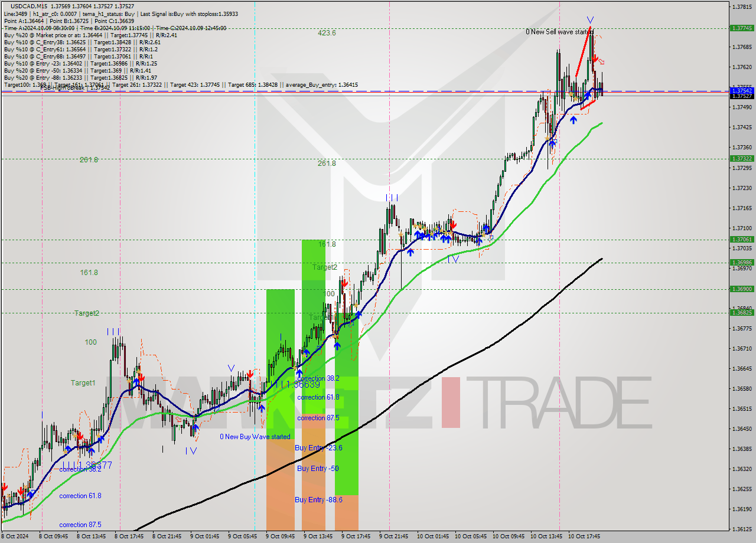
Task: Click the 'Target1' label left of price peak
Action: (x=83, y=383)
